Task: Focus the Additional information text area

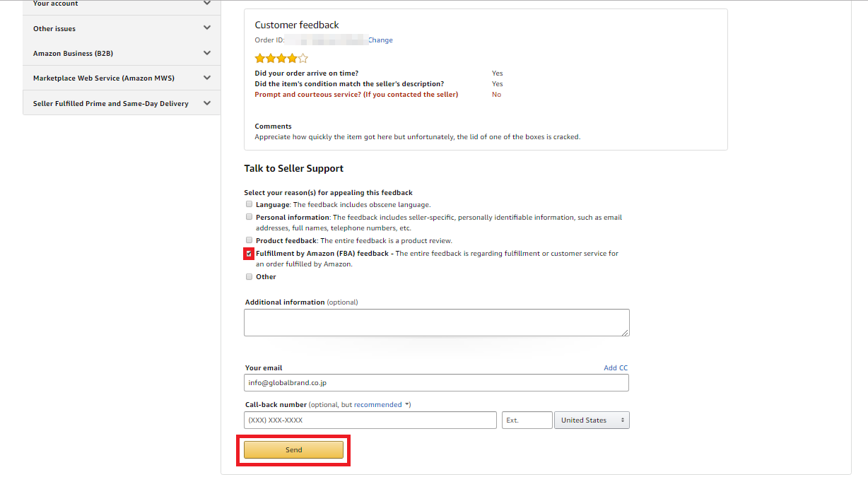Action: pyautogui.click(x=437, y=322)
